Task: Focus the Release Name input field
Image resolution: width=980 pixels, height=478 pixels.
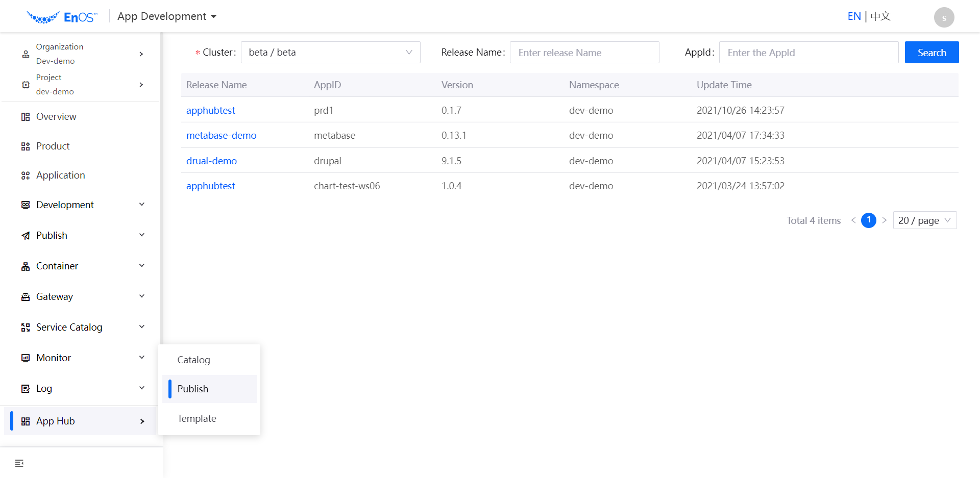Action: [x=584, y=53]
